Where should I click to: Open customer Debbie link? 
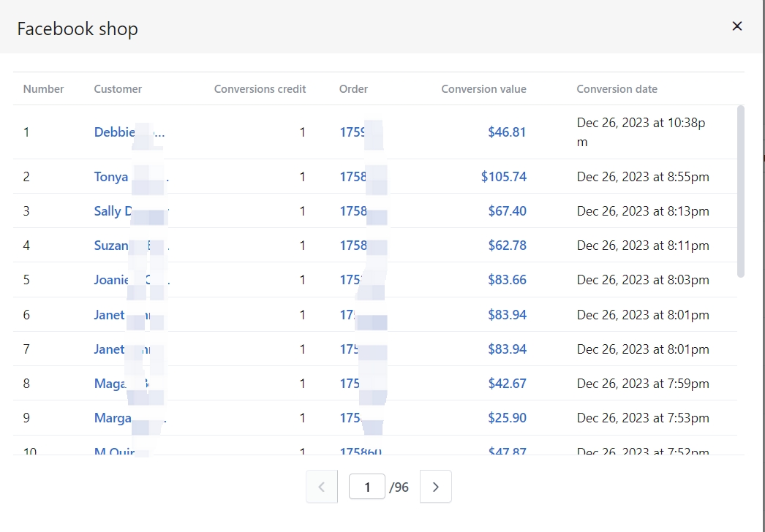(x=129, y=132)
